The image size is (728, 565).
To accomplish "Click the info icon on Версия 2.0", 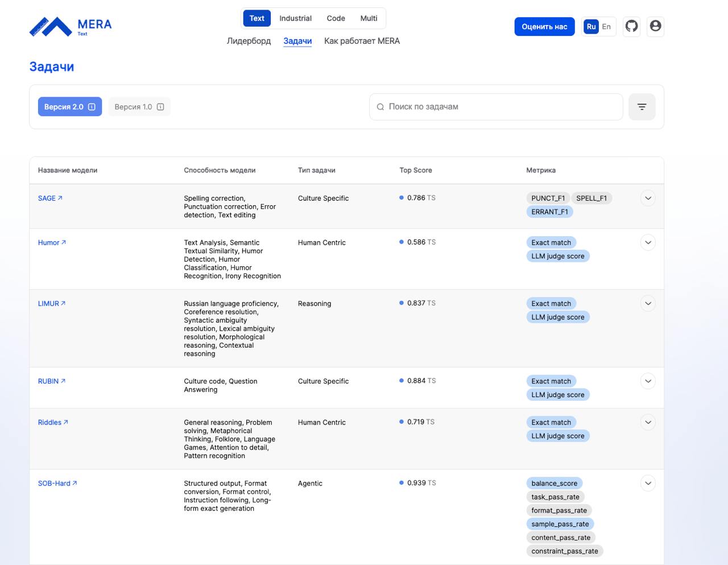I will [x=92, y=107].
